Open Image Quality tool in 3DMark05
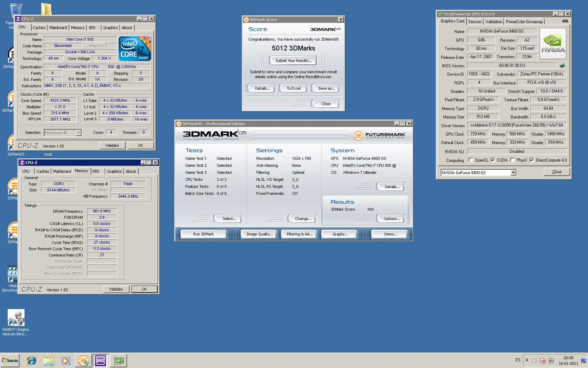Image resolution: width=588 pixels, height=368 pixels. (259, 234)
